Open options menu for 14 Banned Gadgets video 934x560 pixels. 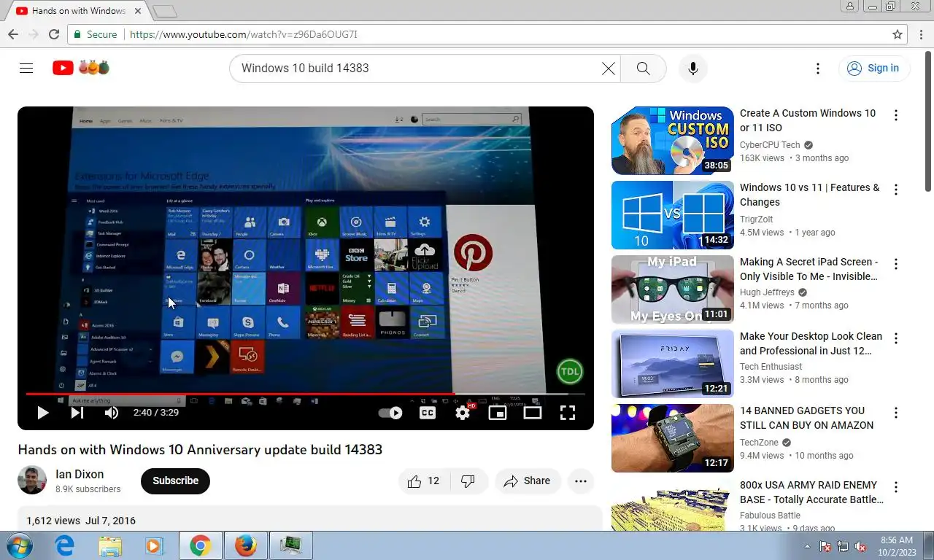[896, 413]
